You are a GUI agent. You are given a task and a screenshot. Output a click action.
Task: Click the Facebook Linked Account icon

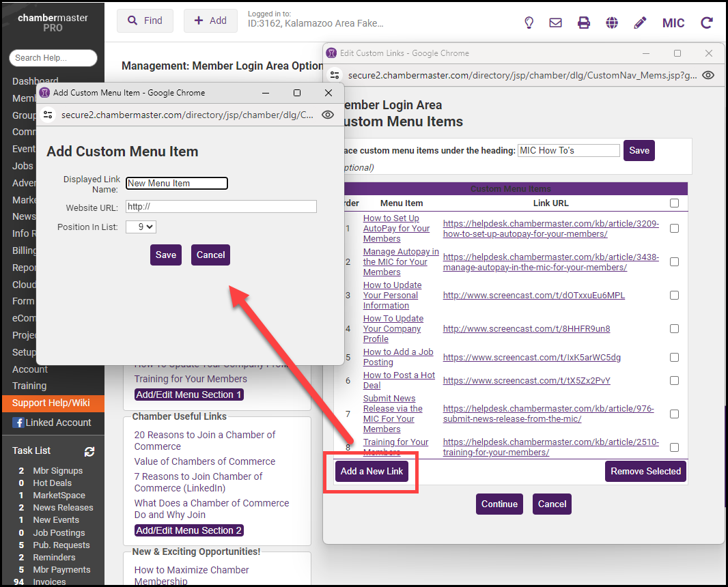18,423
